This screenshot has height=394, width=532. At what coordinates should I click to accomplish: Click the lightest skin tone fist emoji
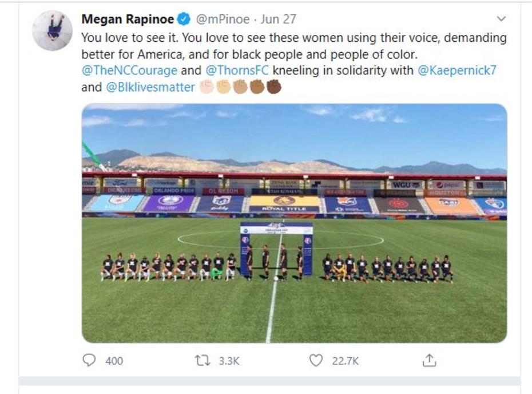[207, 87]
